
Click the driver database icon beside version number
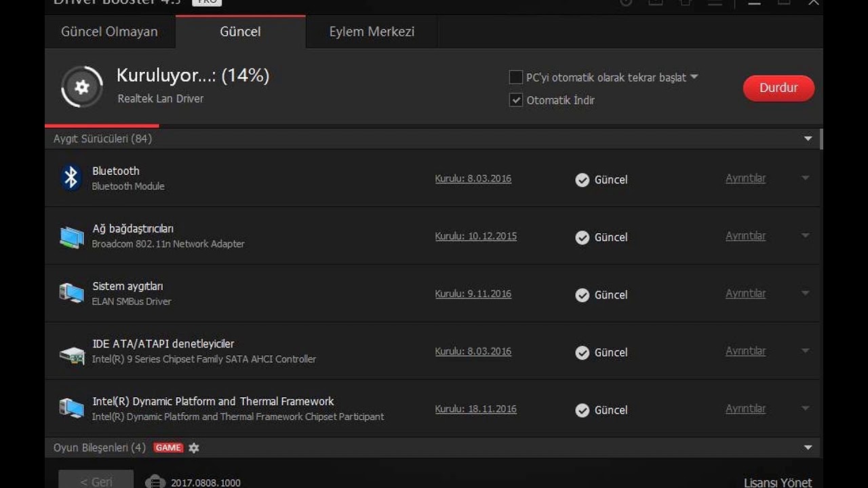155,482
